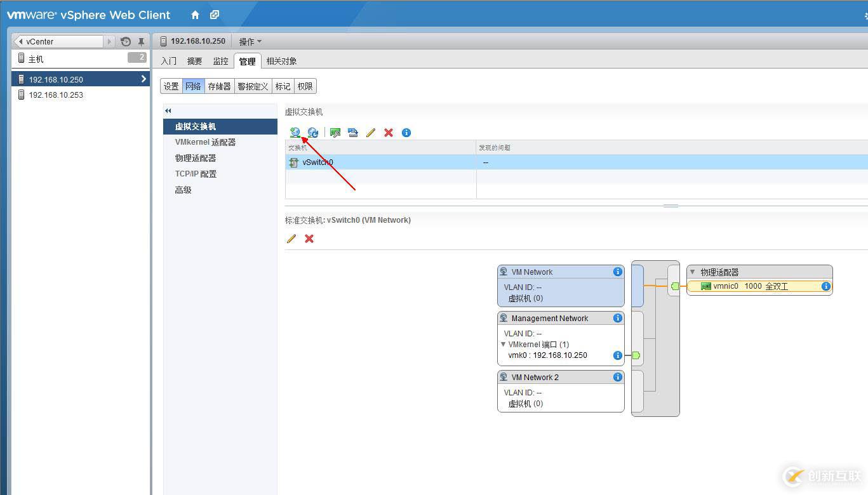Click the vmnic0 1000 全双工 adapter row
This screenshot has width=868, height=495.
pyautogui.click(x=759, y=286)
